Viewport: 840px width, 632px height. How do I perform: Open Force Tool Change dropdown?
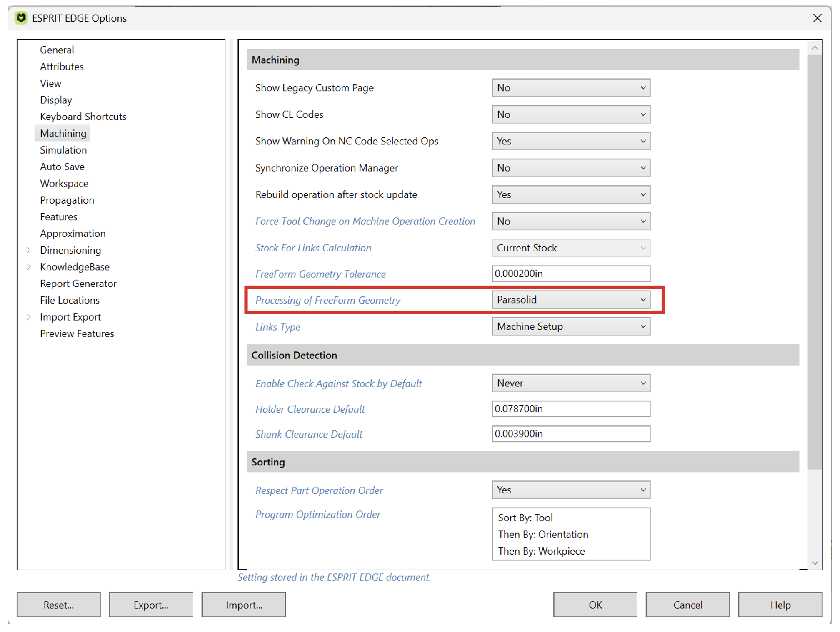point(571,221)
